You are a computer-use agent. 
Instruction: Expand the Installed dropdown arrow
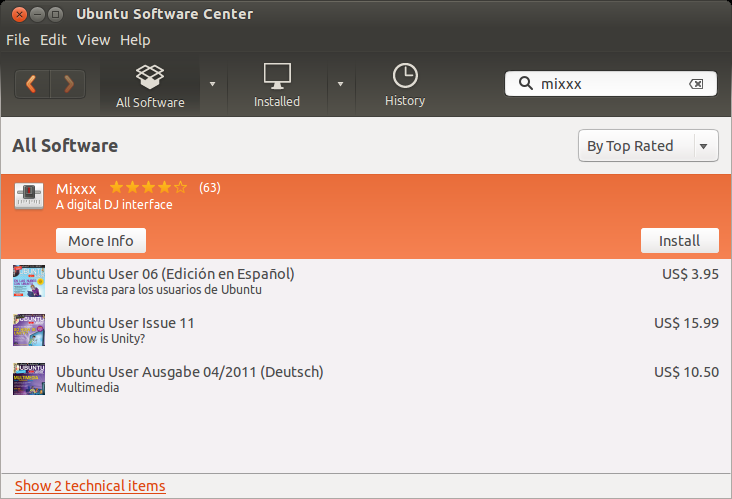click(x=340, y=84)
